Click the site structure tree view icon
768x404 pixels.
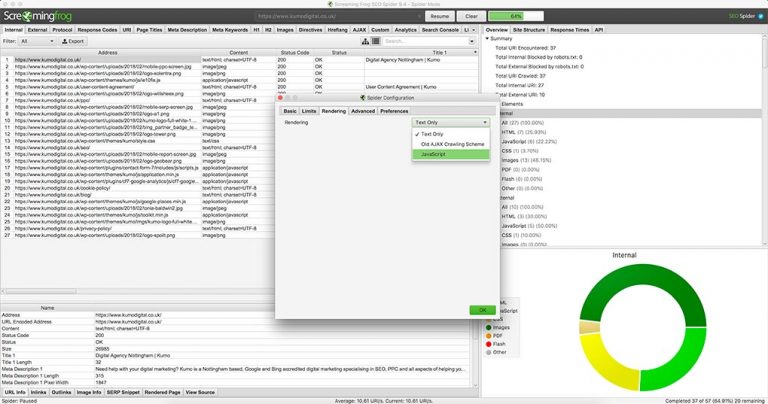point(365,41)
